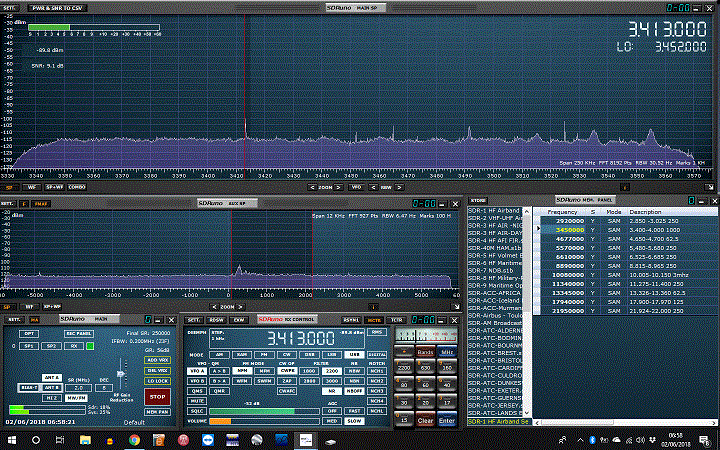Toggle MUTE in RX Control
The height and width of the screenshot is (450, 720).
(197, 401)
